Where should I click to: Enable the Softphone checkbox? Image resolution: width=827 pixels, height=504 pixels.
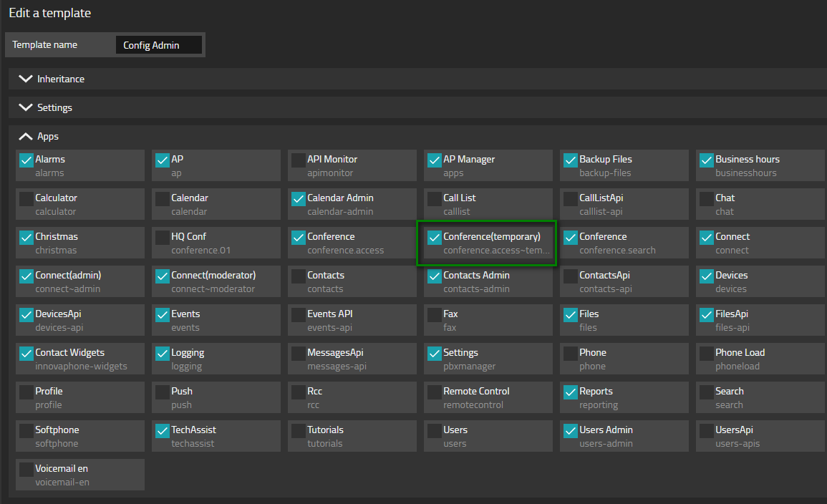coord(26,431)
